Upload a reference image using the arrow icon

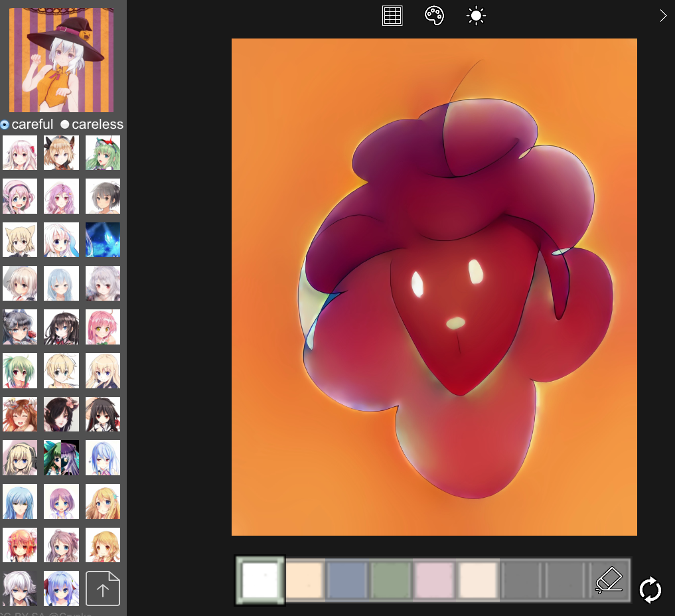point(102,588)
